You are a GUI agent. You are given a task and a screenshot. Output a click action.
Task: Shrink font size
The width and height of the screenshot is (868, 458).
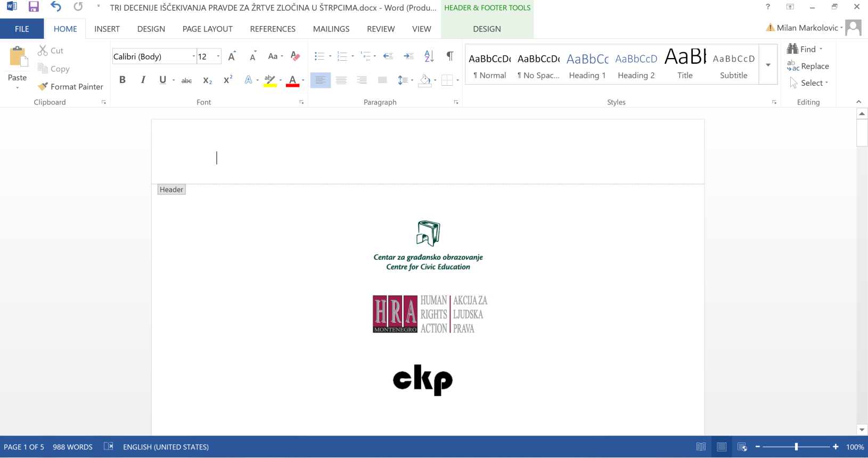[253, 56]
